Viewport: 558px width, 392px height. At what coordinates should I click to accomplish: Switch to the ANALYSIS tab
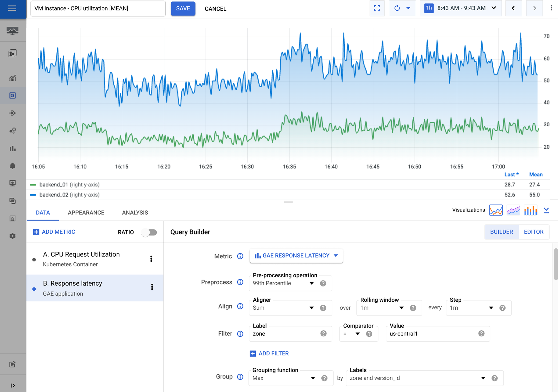tap(135, 213)
